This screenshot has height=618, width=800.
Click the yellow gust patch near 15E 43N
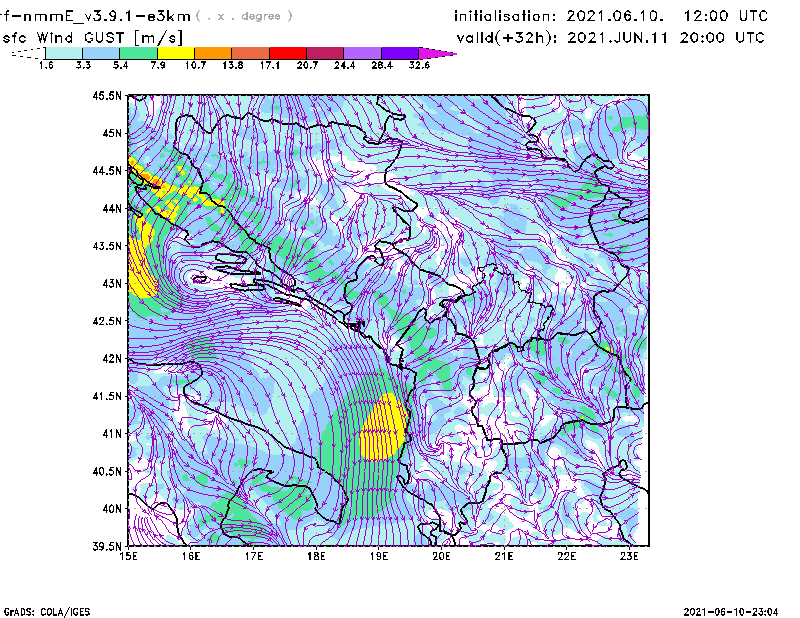[x=140, y=263]
